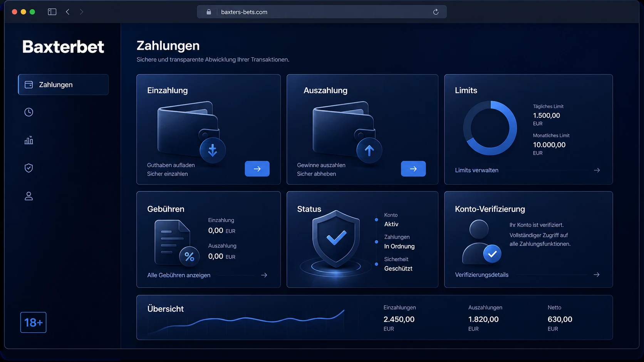Click the Gewinne auszahlen text

click(x=321, y=165)
